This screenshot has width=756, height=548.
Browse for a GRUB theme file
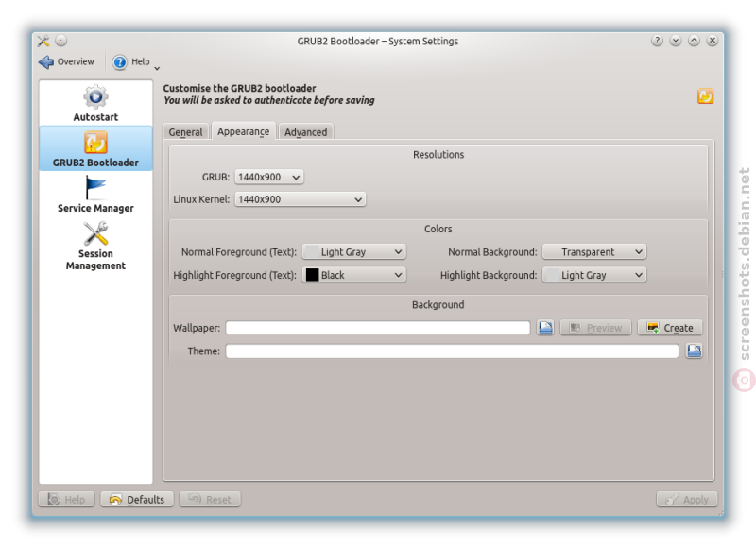pos(694,351)
